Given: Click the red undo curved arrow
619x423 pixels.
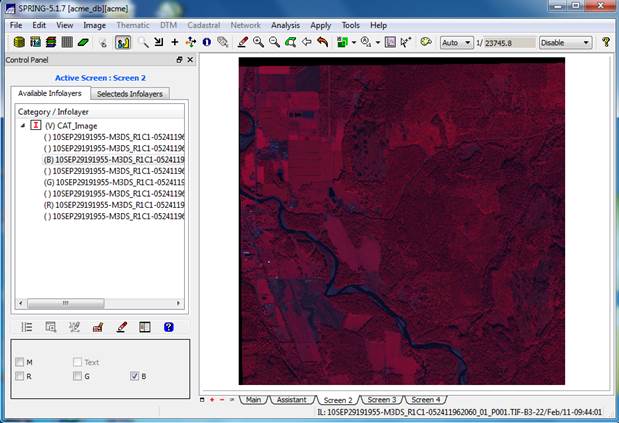Looking at the screenshot, I should coord(323,42).
